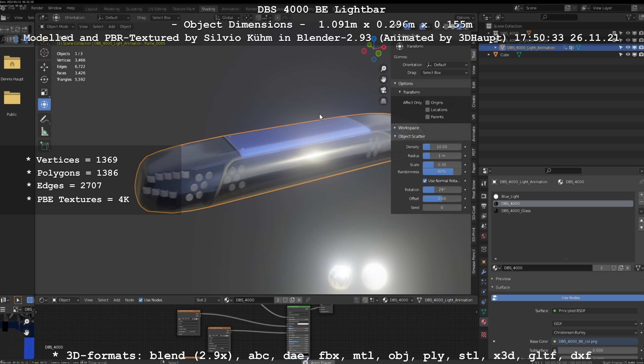Viewport: 644px width, 364px height.
Task: Open the 3D-Print sidebar tab
Action: (474, 235)
